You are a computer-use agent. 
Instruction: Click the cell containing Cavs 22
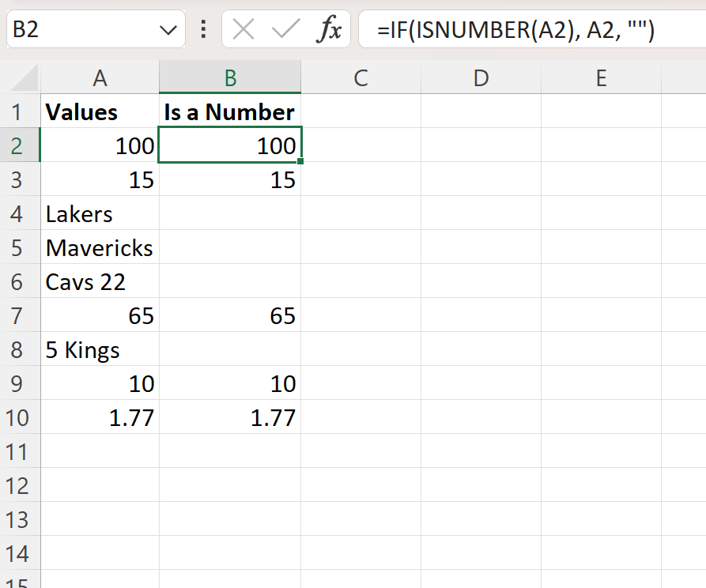(100, 281)
